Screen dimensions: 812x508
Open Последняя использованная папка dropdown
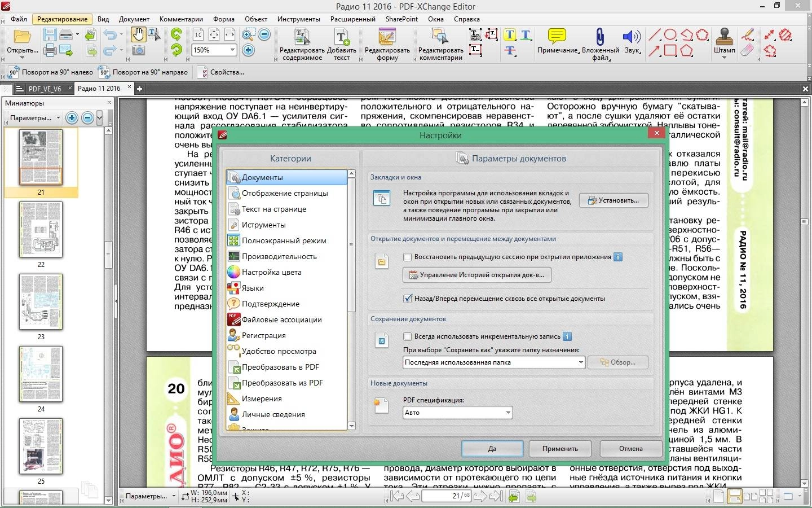click(x=494, y=362)
